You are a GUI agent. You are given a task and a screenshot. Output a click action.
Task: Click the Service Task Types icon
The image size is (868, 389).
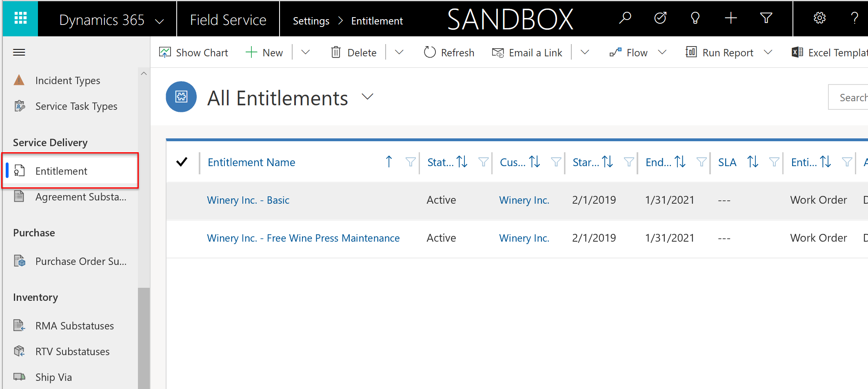click(x=20, y=106)
